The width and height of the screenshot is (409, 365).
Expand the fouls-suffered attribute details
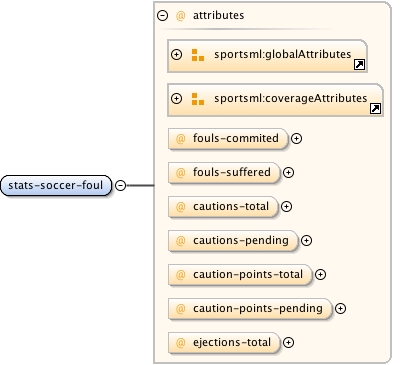click(x=288, y=172)
